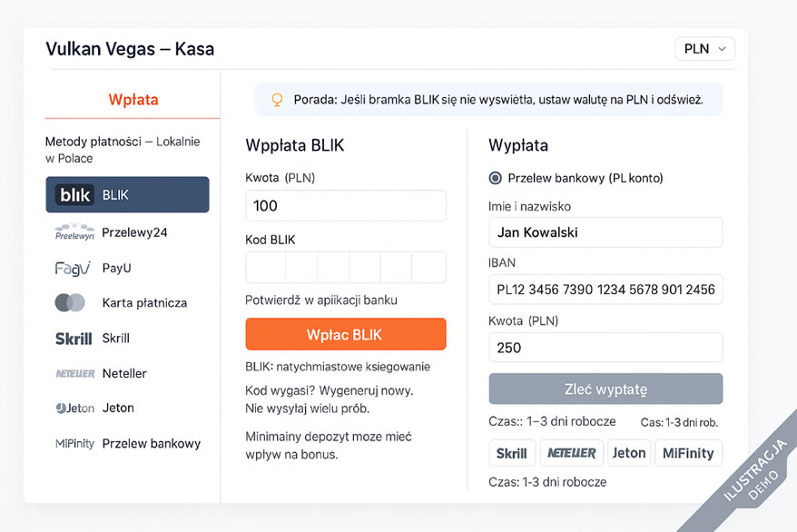Click the MiFinity logo in sidebar
This screenshot has width=797, height=532.
[74, 444]
